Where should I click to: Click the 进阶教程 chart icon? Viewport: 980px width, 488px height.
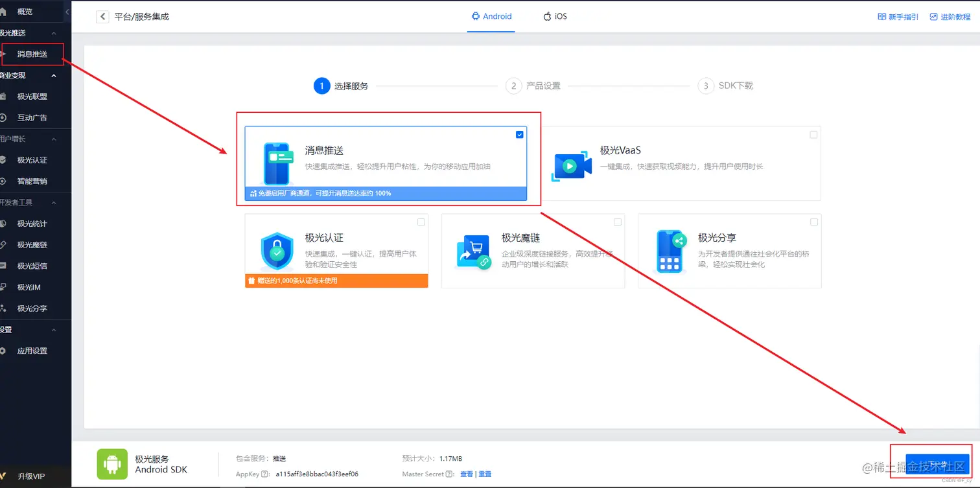click(x=934, y=17)
